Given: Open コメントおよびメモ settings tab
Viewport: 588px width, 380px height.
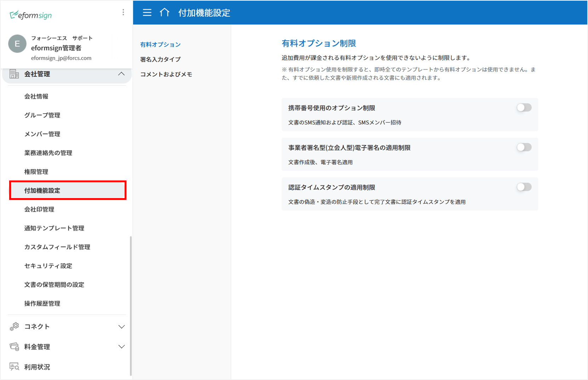Looking at the screenshot, I should (x=166, y=74).
